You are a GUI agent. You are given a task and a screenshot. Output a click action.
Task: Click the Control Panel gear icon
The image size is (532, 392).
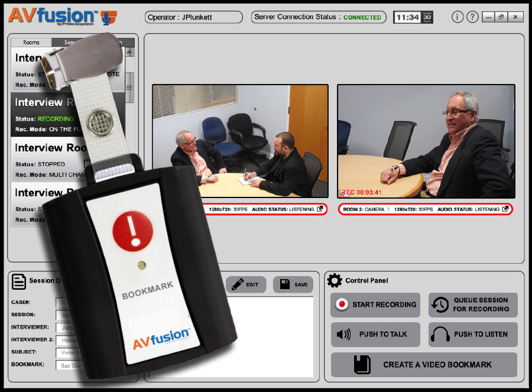(x=335, y=281)
